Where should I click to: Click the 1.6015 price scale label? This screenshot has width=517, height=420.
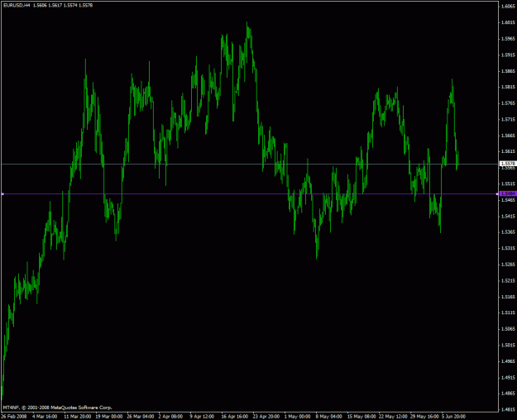tap(508, 22)
